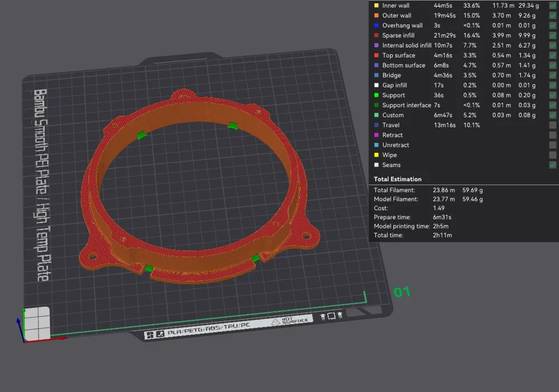This screenshot has width=559, height=392.
Task: Turn on the Wipe display checkbox
Action: (552, 155)
